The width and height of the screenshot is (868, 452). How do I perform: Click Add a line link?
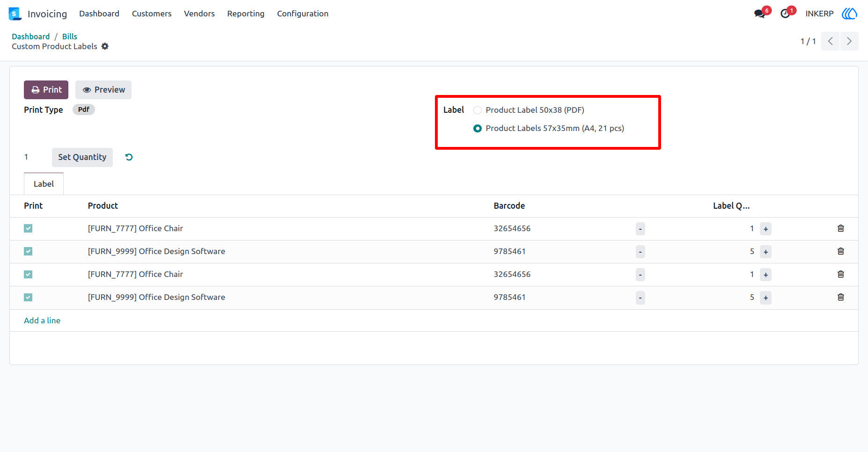point(42,321)
